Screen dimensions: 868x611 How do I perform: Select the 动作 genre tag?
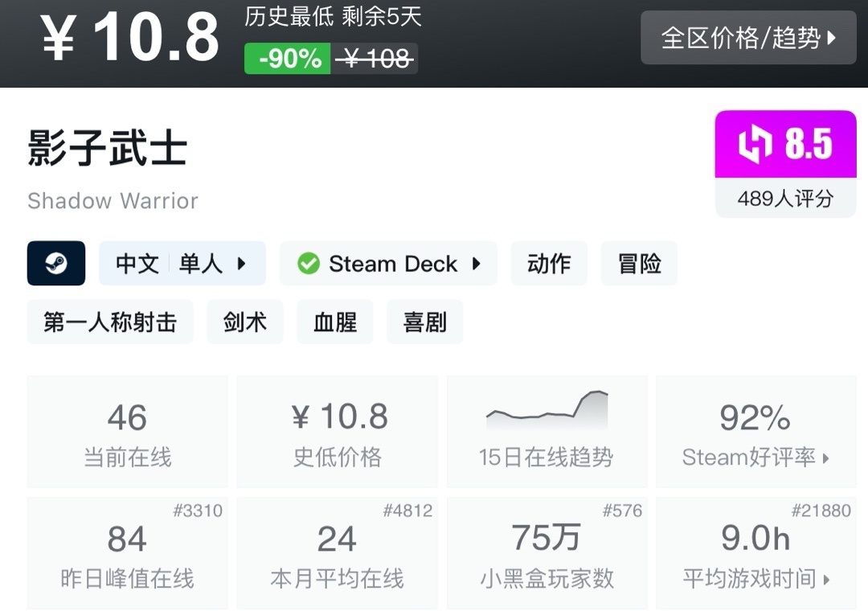[x=549, y=264]
